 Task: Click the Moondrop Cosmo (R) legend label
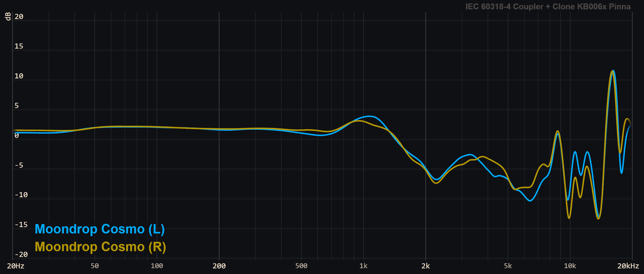pos(100,247)
